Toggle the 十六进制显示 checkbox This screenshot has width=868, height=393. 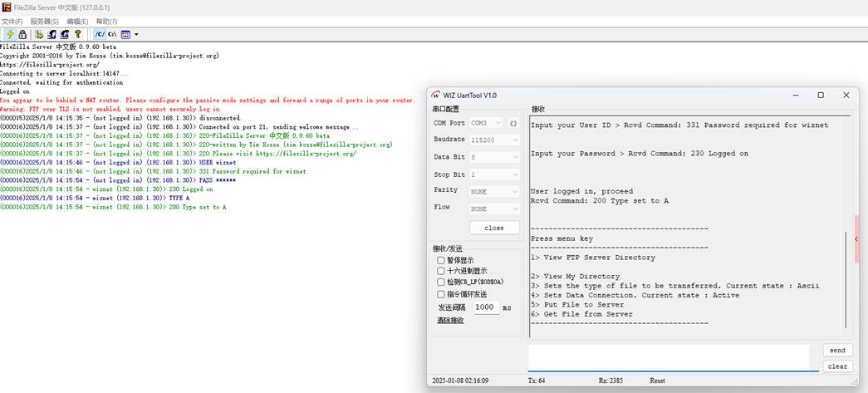[x=441, y=271]
